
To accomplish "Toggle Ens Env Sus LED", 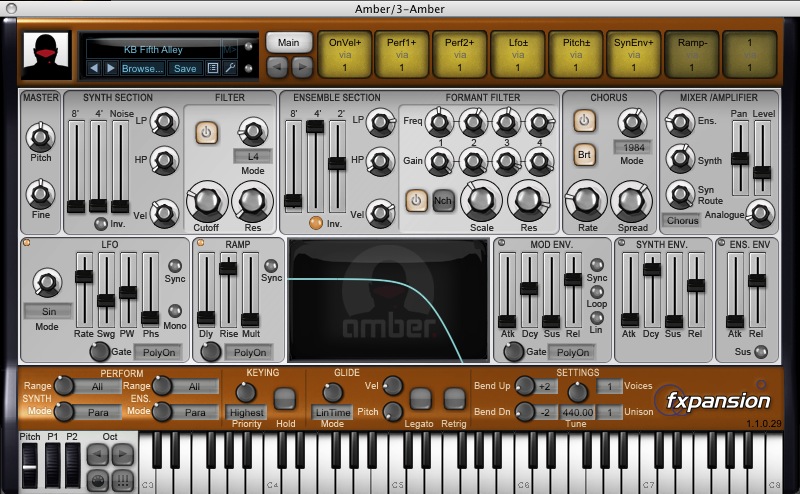I will 761,352.
